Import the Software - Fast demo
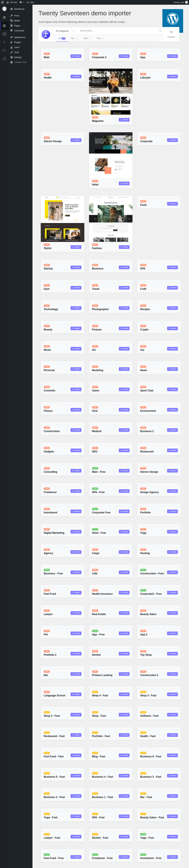The height and width of the screenshot is (868, 189). [x=172, y=715]
